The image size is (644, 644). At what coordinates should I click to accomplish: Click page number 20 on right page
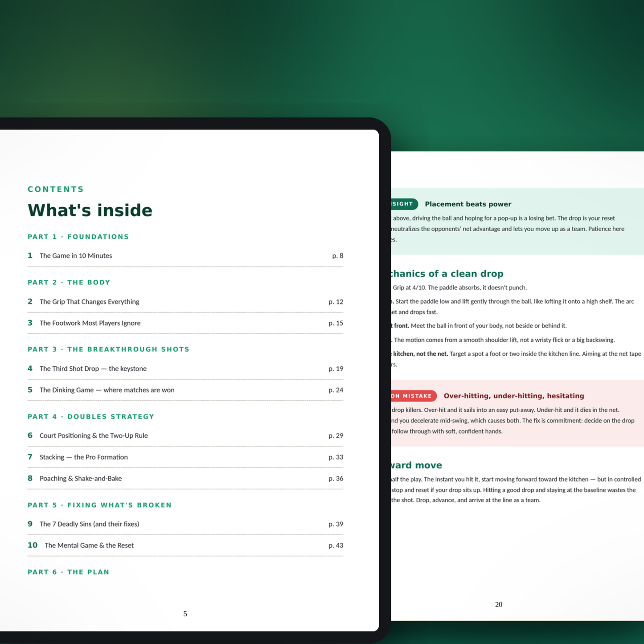point(499,605)
